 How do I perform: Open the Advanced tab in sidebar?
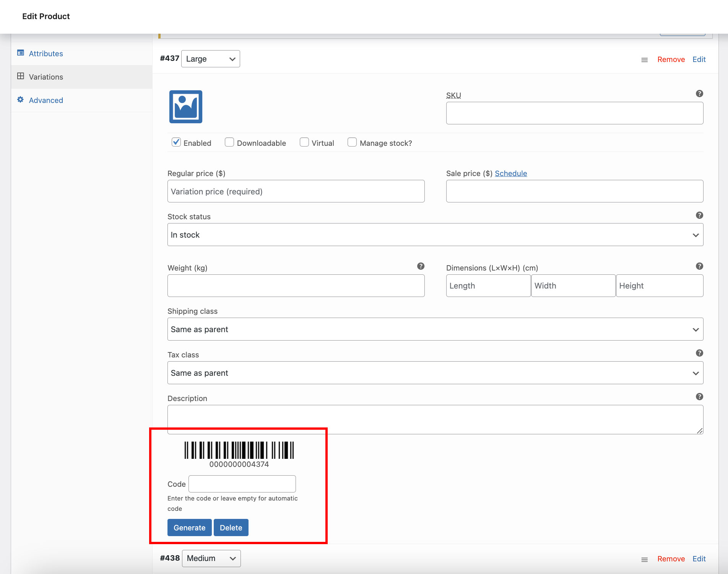pyautogui.click(x=46, y=100)
